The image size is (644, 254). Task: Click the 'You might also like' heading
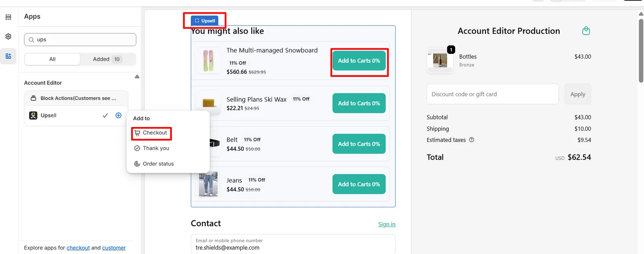227,31
